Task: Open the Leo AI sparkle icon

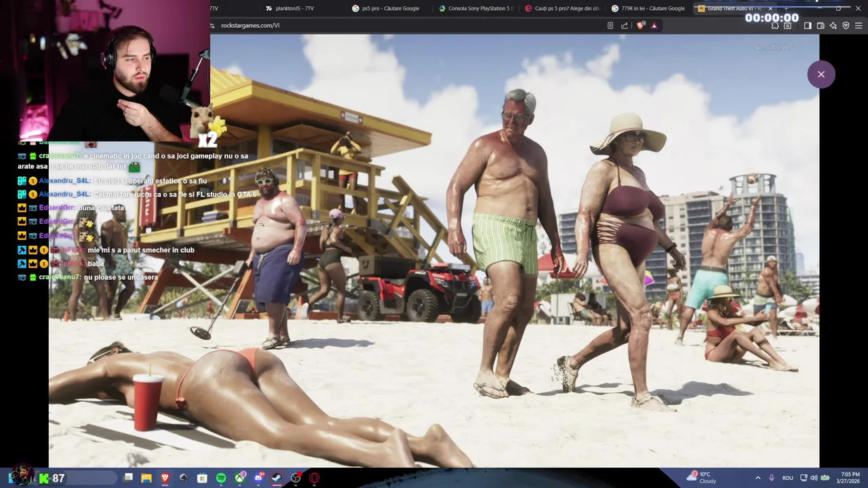Action: coord(833,26)
